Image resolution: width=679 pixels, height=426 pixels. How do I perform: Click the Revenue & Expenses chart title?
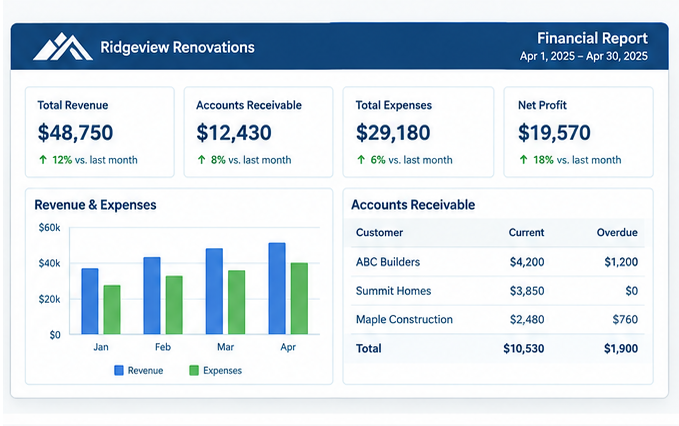click(95, 205)
